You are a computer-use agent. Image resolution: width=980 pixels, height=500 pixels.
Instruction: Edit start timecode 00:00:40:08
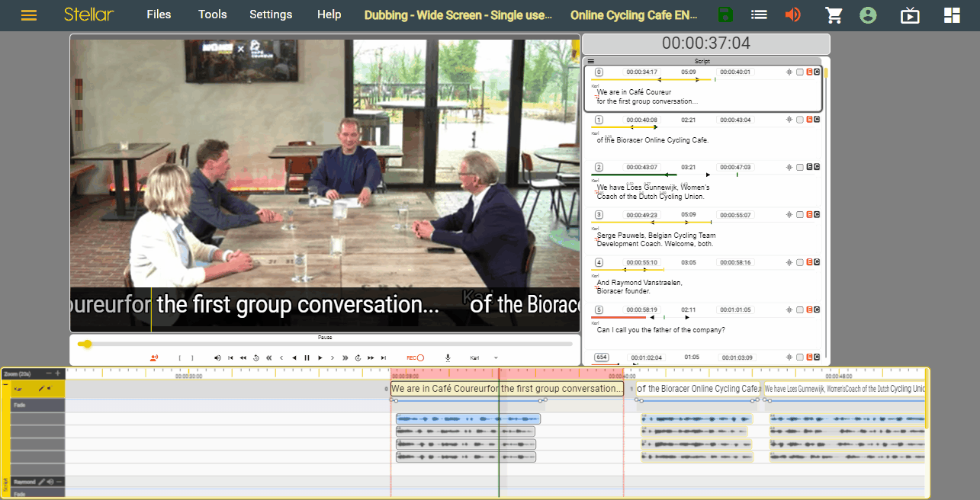coord(641,120)
